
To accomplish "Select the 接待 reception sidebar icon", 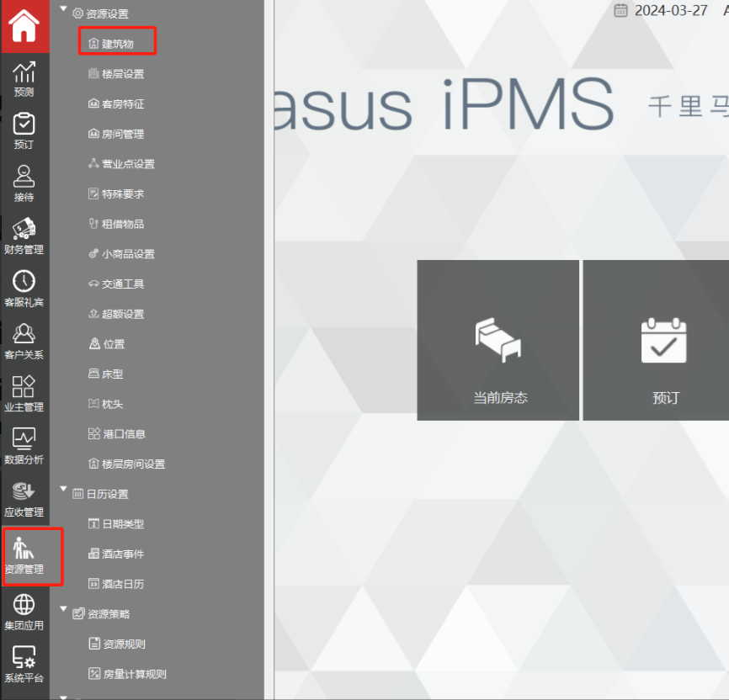I will (24, 183).
